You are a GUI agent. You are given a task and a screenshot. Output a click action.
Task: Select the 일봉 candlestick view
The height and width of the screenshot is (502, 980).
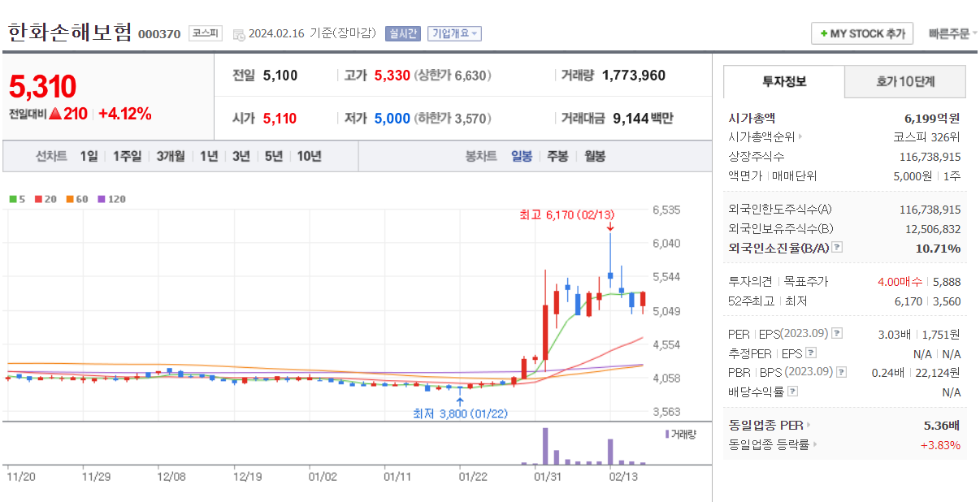[x=522, y=156]
